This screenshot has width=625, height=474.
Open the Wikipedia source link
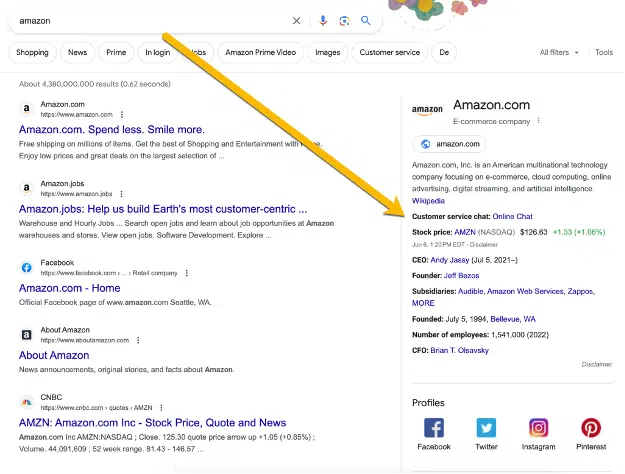[x=430, y=201]
